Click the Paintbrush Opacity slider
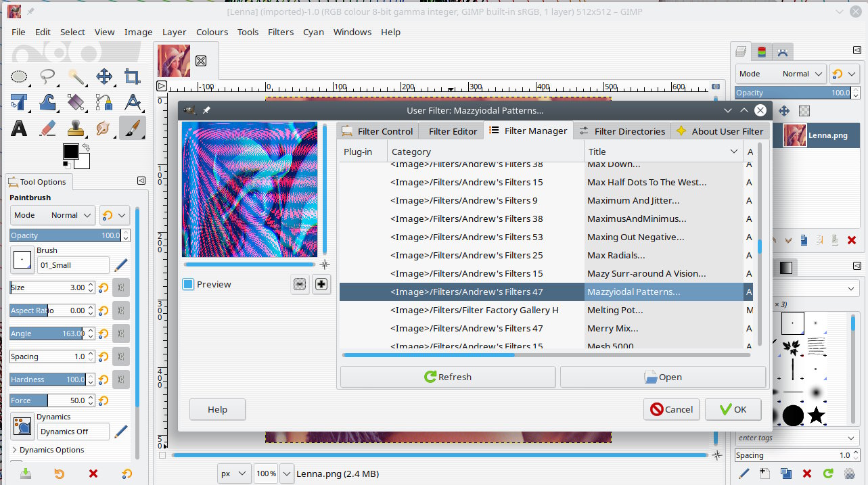The width and height of the screenshot is (868, 485). 70,235
